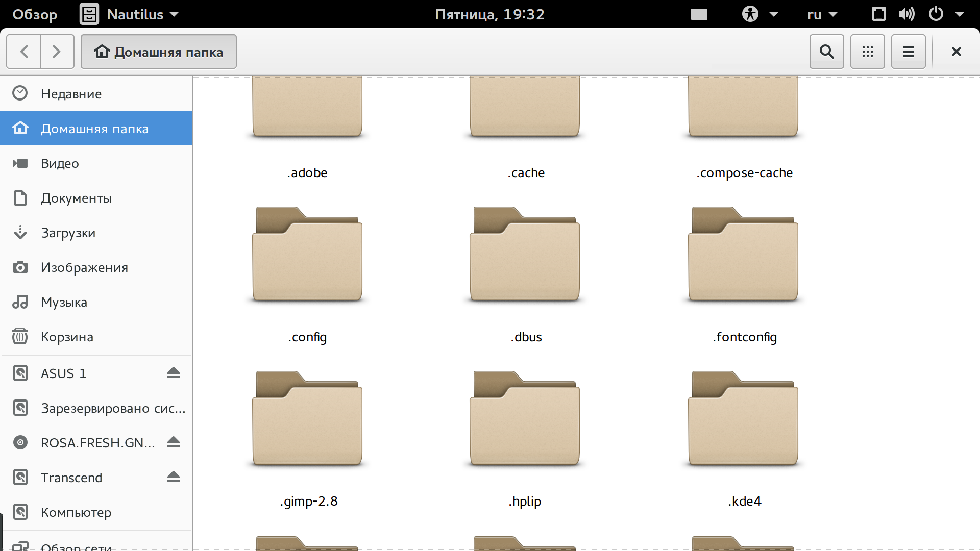This screenshot has height=551, width=980.
Task: Click the Домашняя папка path button
Action: pyautogui.click(x=158, y=52)
